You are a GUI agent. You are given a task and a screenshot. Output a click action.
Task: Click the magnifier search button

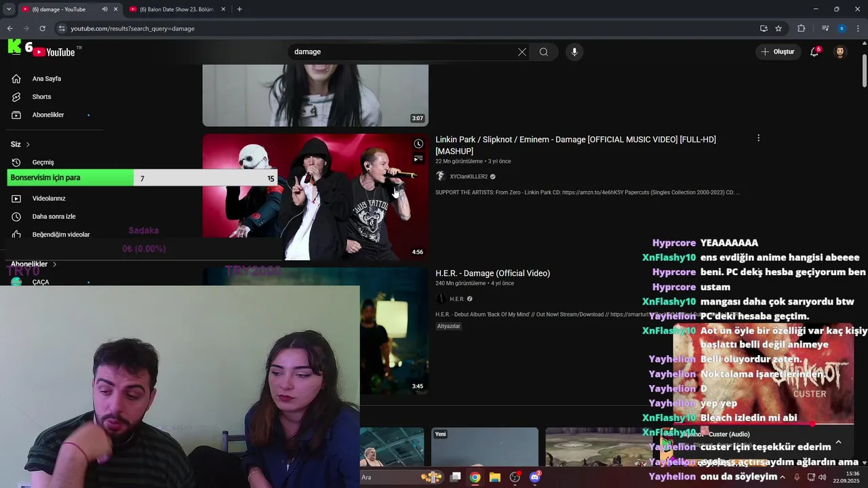point(544,52)
